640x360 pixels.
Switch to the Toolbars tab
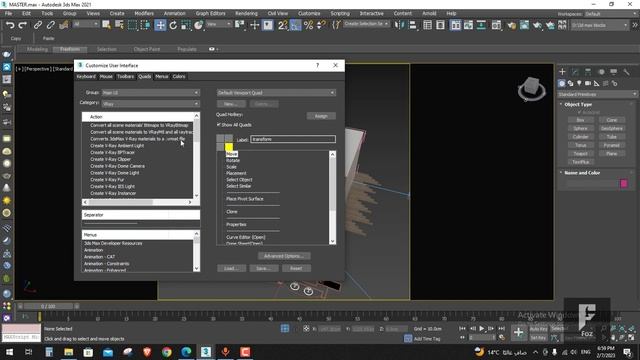(125, 76)
